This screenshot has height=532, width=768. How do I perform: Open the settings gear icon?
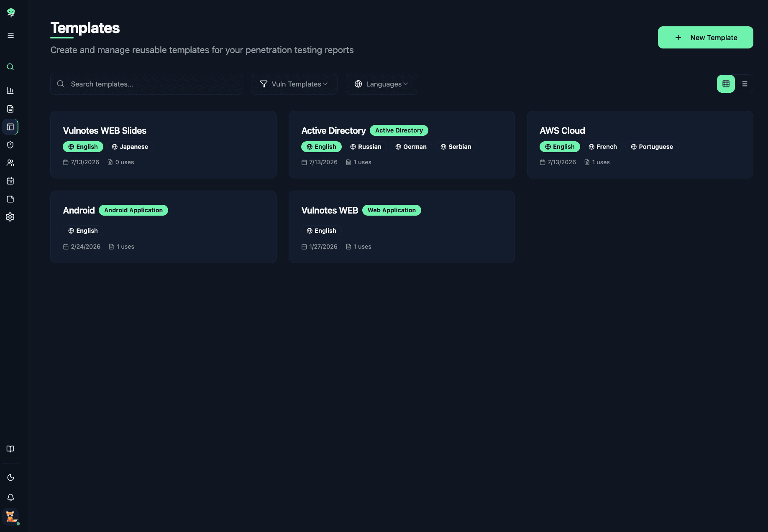click(x=10, y=217)
